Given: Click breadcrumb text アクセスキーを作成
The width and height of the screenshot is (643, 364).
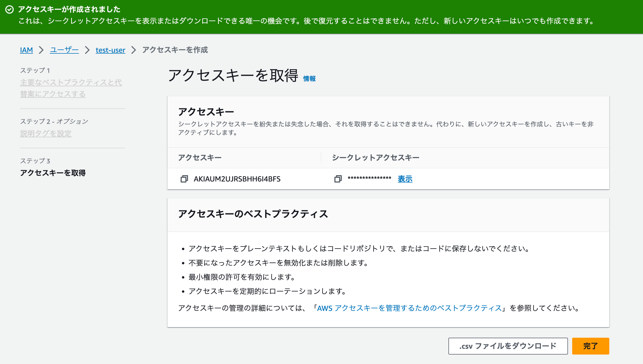Looking at the screenshot, I should pos(175,50).
